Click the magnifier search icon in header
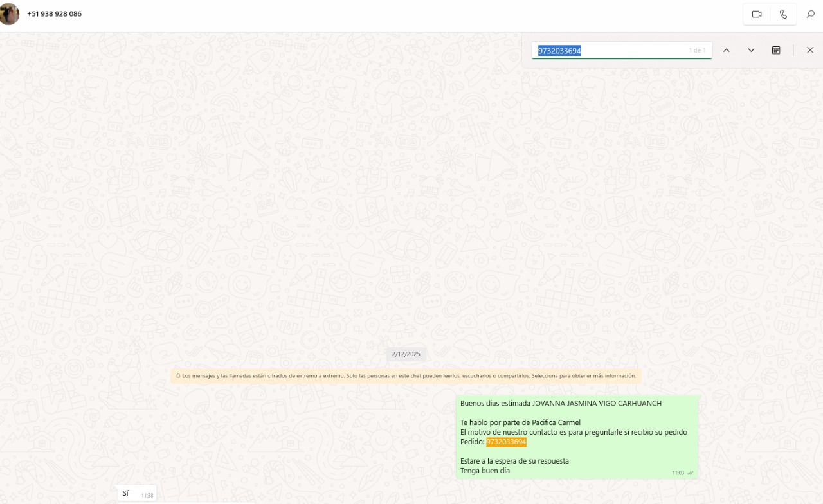This screenshot has width=823, height=504. tap(811, 14)
